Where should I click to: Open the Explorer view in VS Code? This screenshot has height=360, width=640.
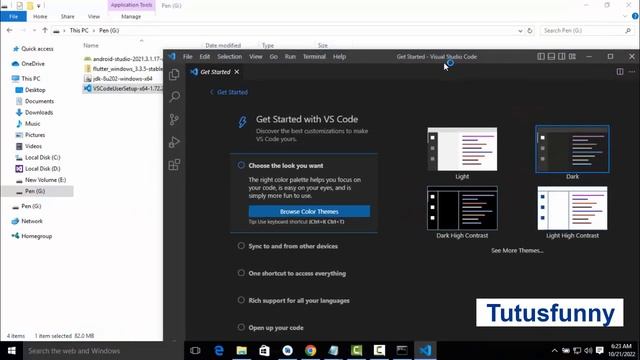click(x=174, y=74)
